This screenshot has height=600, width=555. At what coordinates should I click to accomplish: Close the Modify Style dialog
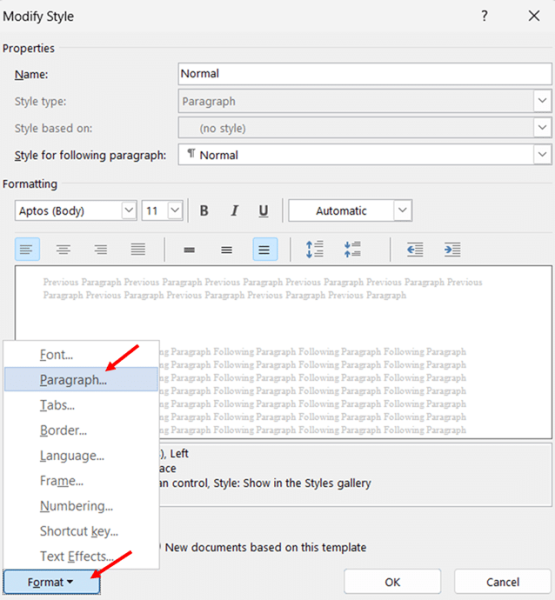point(534,16)
